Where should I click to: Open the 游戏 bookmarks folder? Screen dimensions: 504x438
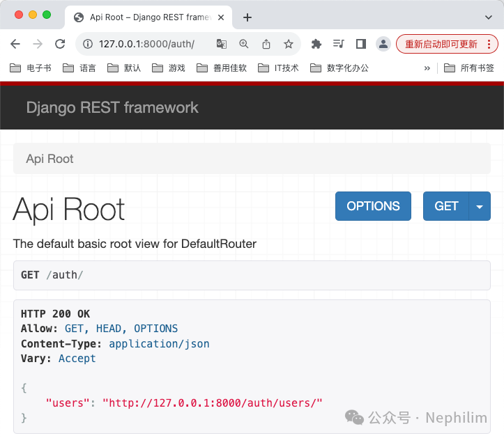point(169,68)
